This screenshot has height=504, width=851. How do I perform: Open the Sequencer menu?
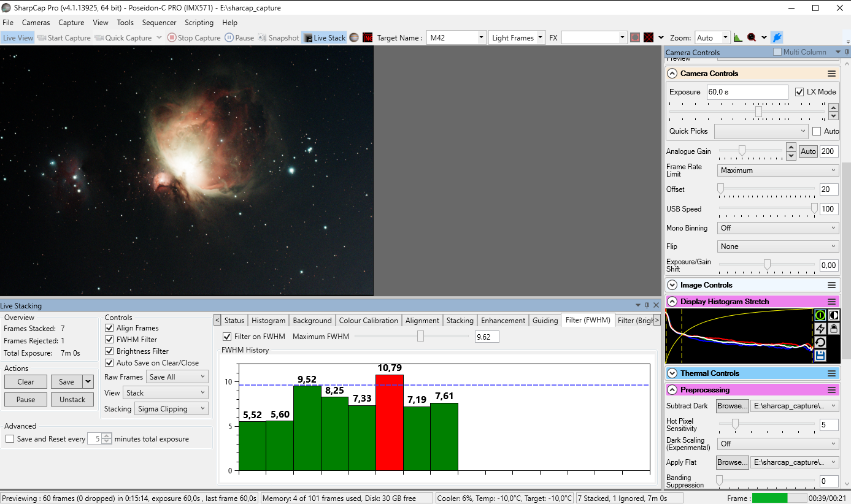click(x=159, y=23)
